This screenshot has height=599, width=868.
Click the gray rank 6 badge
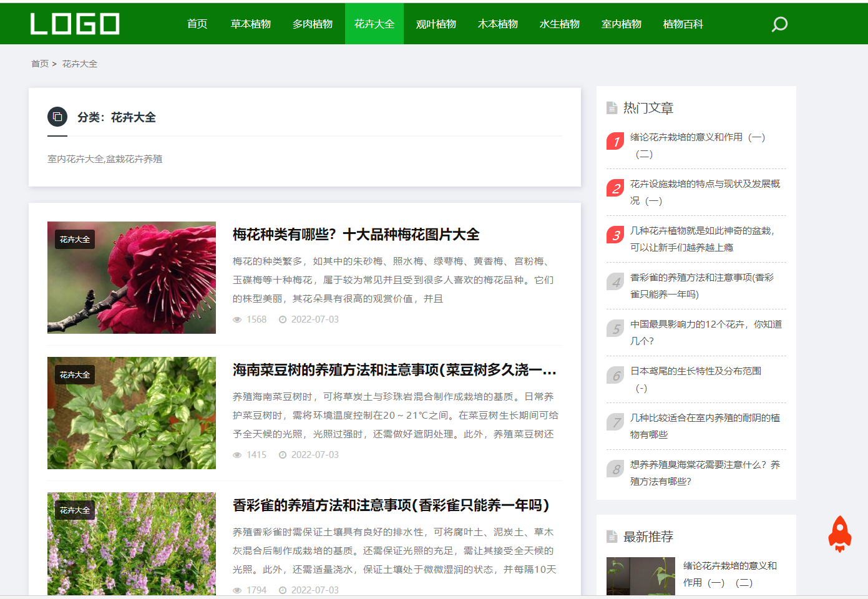click(615, 376)
